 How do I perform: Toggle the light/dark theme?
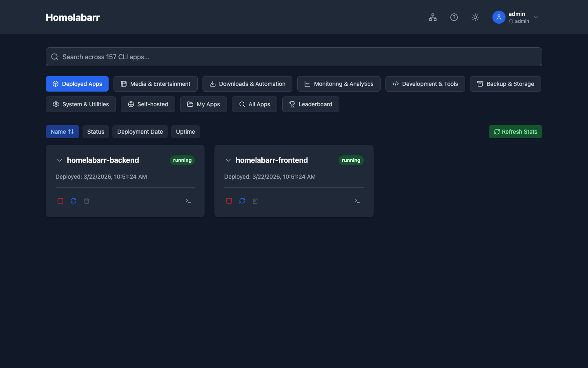[x=475, y=17]
